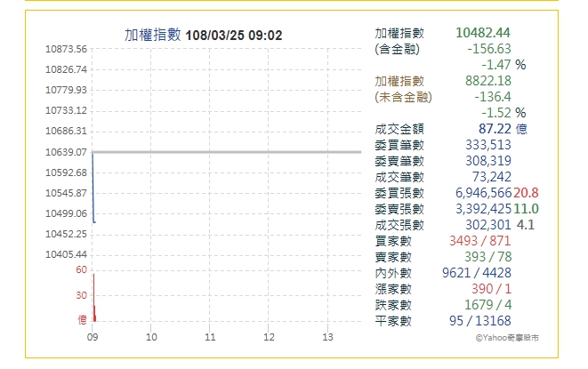
Task: Click the -156.63 point change value
Action: (487, 49)
